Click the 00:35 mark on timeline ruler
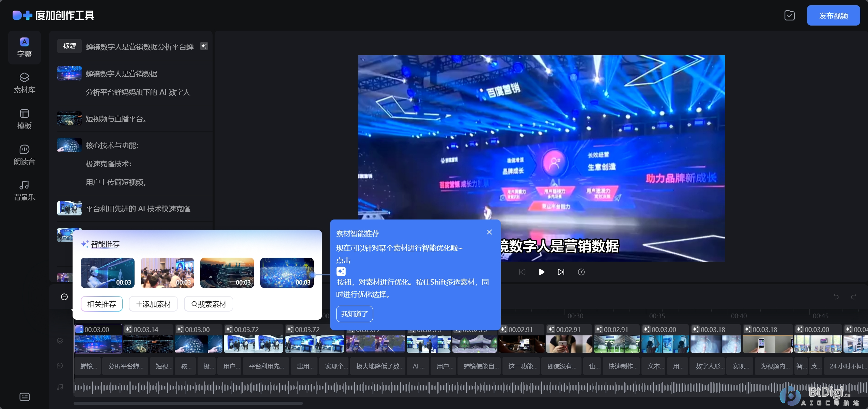This screenshot has height=409, width=868. coord(657,316)
